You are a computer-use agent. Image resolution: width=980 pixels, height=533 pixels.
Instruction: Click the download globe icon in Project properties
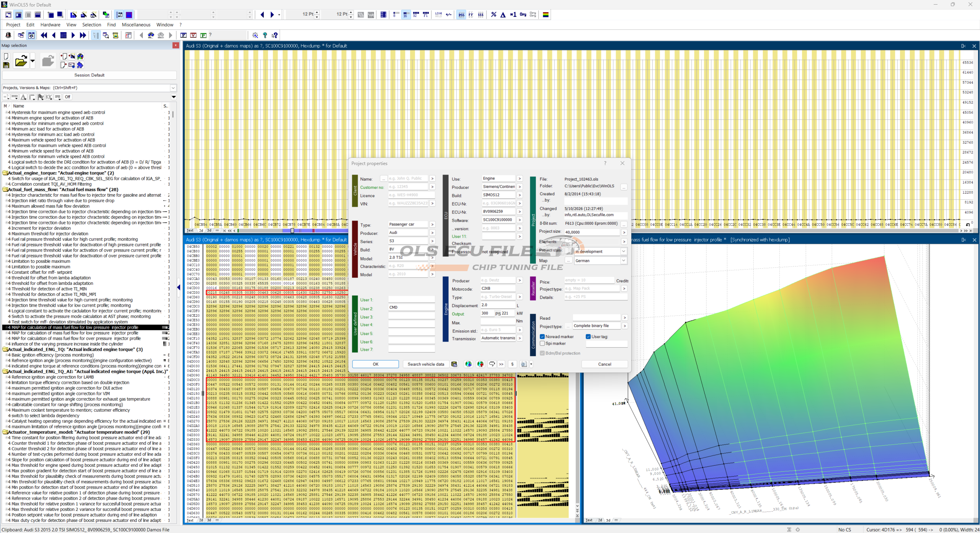tap(468, 364)
